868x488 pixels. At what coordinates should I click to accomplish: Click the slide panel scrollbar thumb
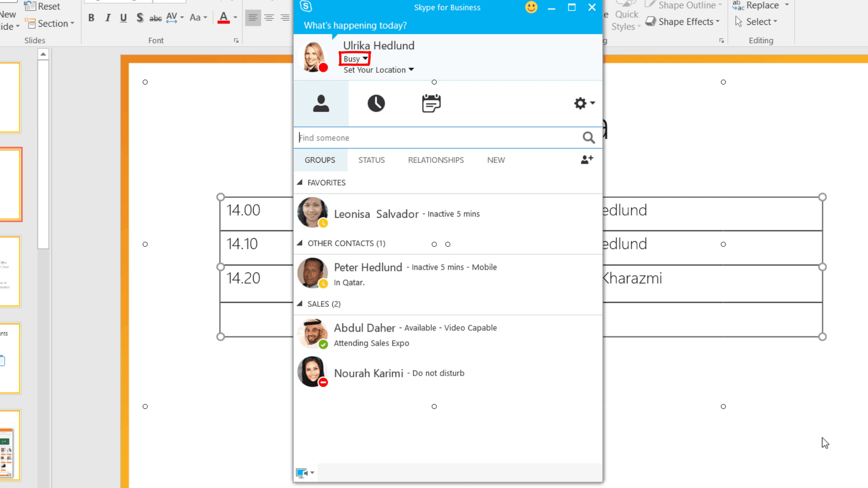pos(43,155)
